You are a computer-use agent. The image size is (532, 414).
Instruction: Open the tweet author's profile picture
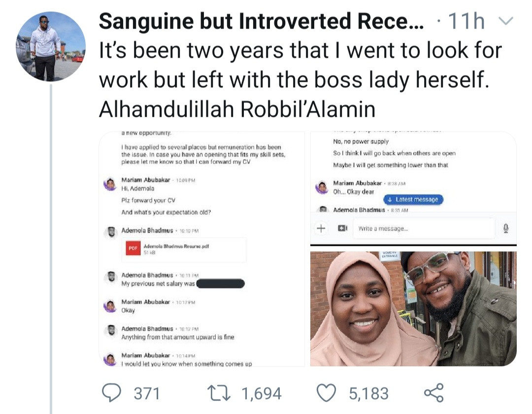(x=51, y=47)
